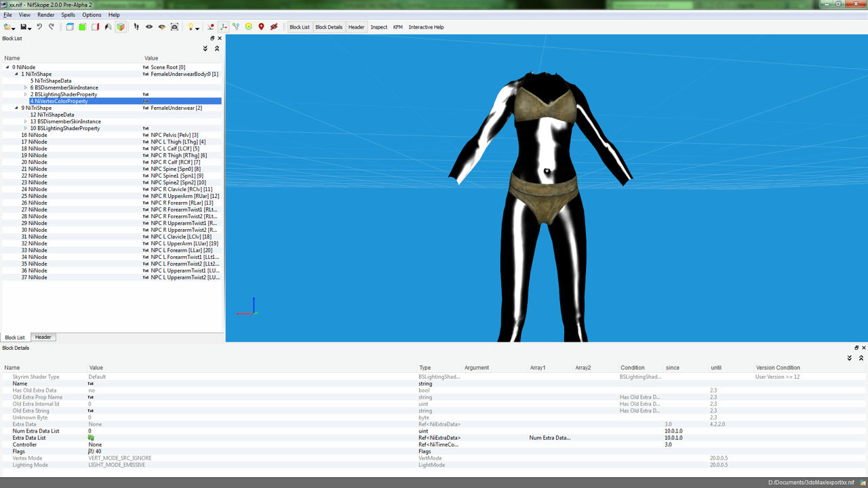Open the Load file toolbar icon
Screen dimensions: 868x488
point(7,27)
